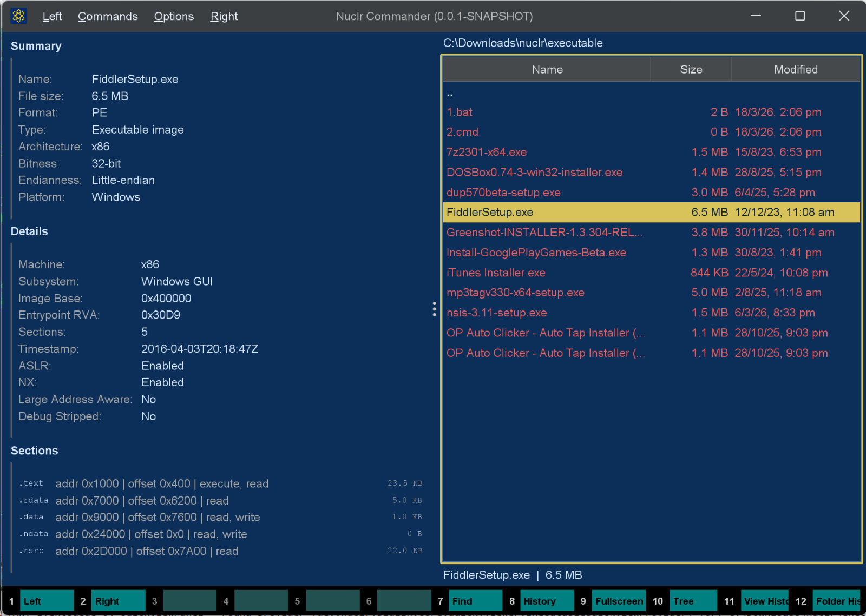Select dup570beta-setup.exe
The height and width of the screenshot is (616, 866).
(x=652, y=193)
